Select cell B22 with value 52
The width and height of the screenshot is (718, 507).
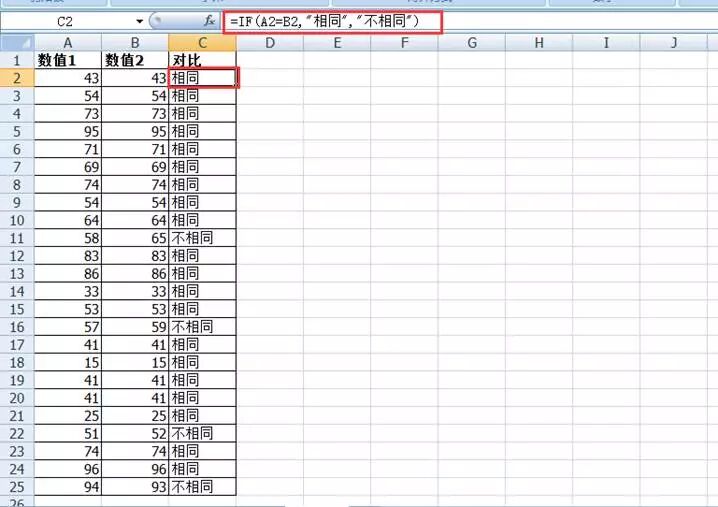(x=135, y=434)
